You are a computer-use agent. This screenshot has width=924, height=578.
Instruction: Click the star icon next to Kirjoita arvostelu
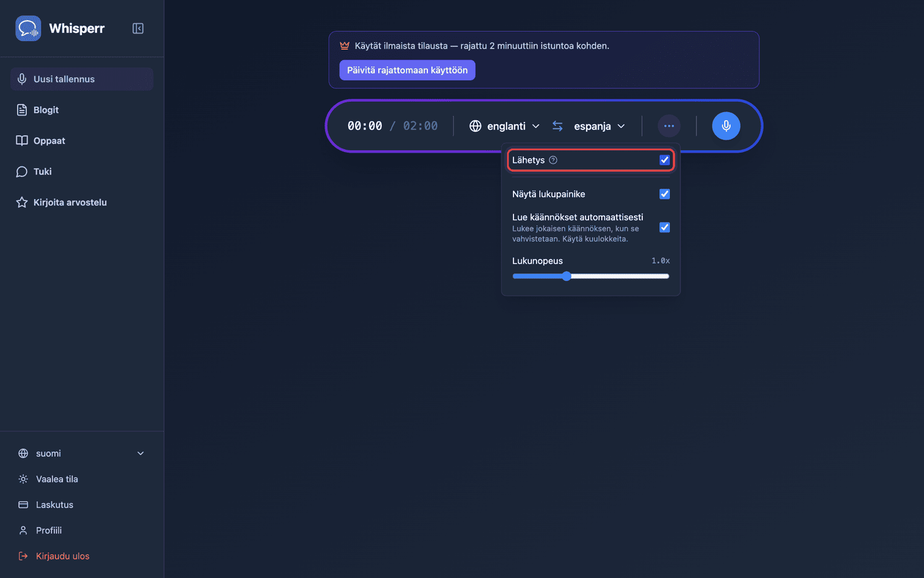pos(22,202)
